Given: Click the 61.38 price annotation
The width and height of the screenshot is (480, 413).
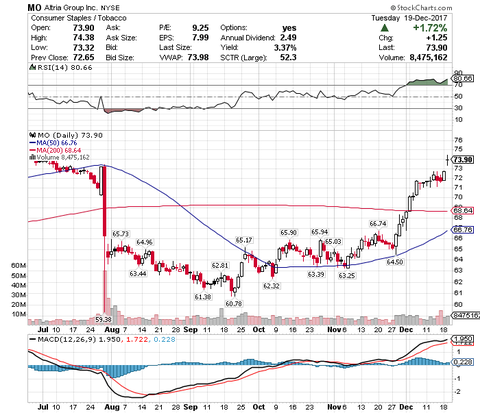Looking at the screenshot, I should coord(203,296).
